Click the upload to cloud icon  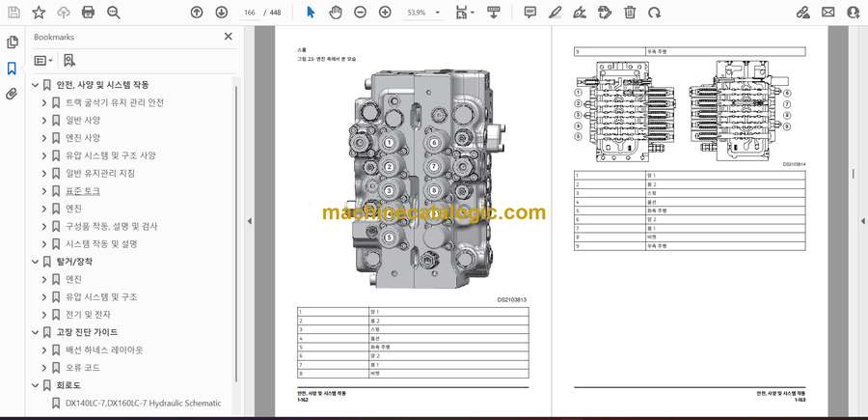tap(64, 13)
